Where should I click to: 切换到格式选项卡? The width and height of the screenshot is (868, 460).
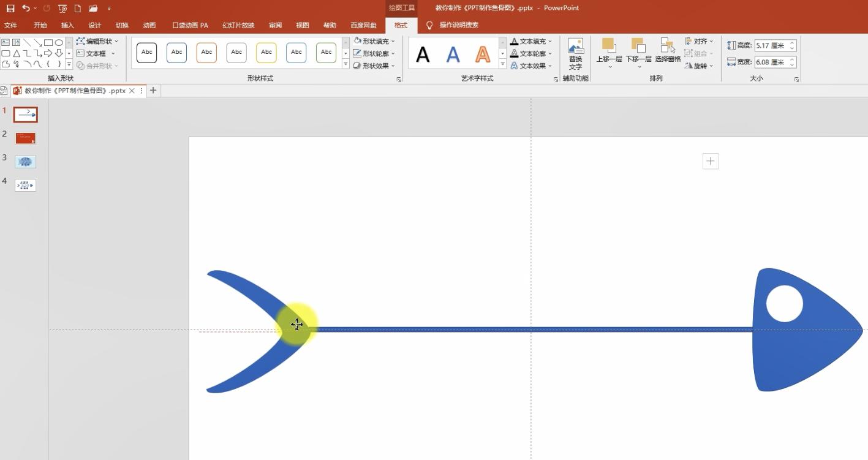(401, 25)
